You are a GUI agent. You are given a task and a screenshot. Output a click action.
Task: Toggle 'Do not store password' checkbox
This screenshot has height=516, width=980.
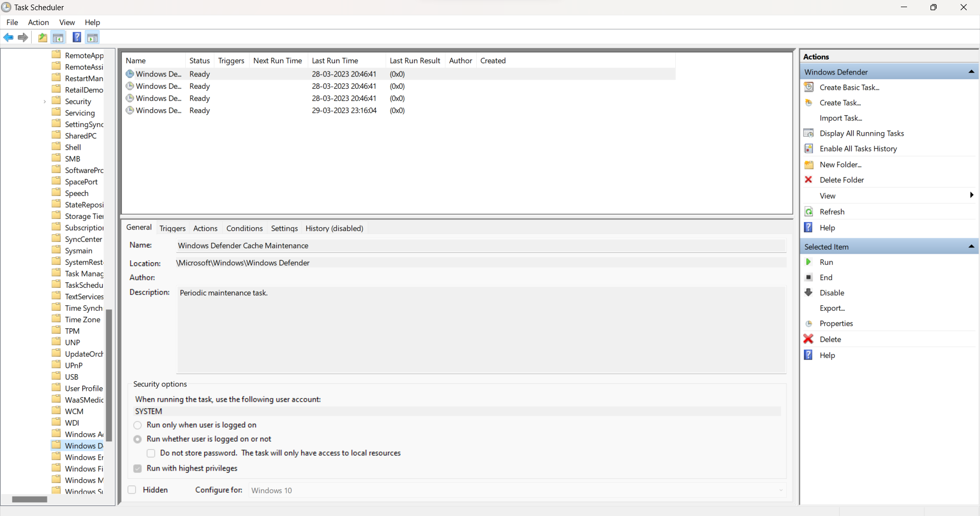click(x=151, y=453)
